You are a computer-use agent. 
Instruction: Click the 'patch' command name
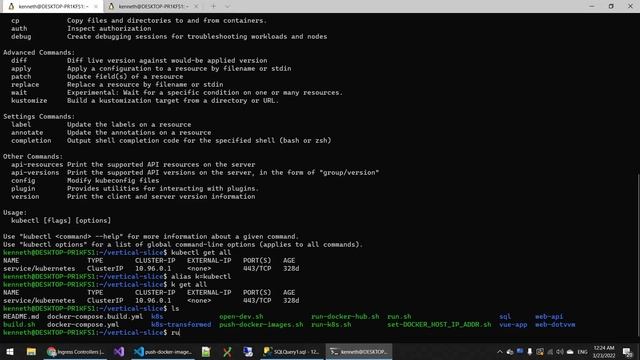pos(21,76)
